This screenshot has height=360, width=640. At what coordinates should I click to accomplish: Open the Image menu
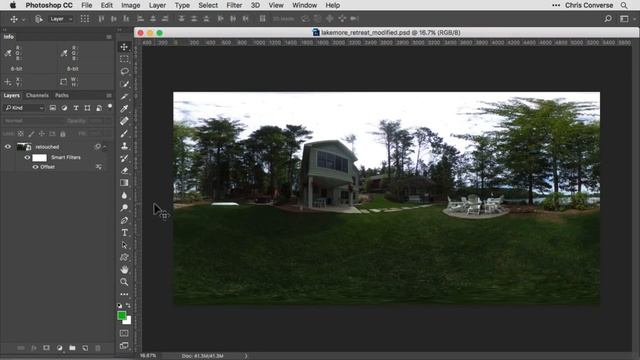tap(131, 5)
